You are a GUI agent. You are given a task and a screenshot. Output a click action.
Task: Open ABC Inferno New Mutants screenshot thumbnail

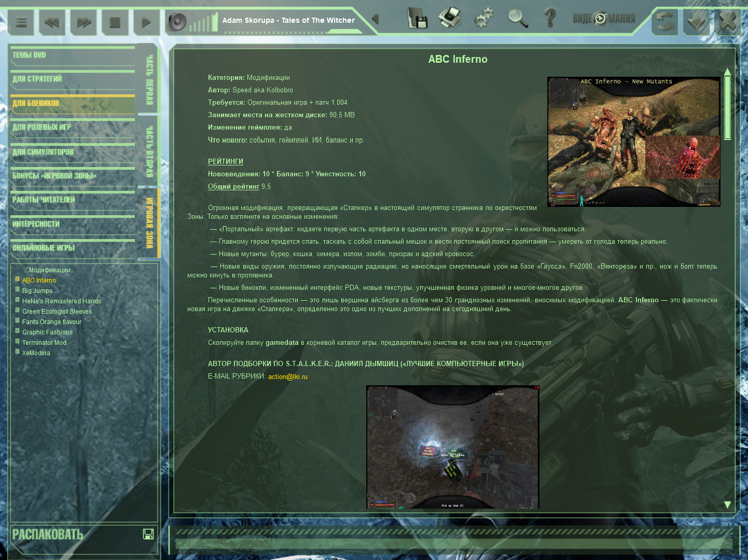634,142
